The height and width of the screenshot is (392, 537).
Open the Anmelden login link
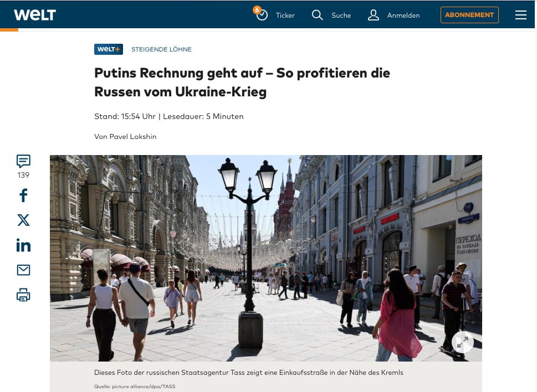tap(403, 16)
